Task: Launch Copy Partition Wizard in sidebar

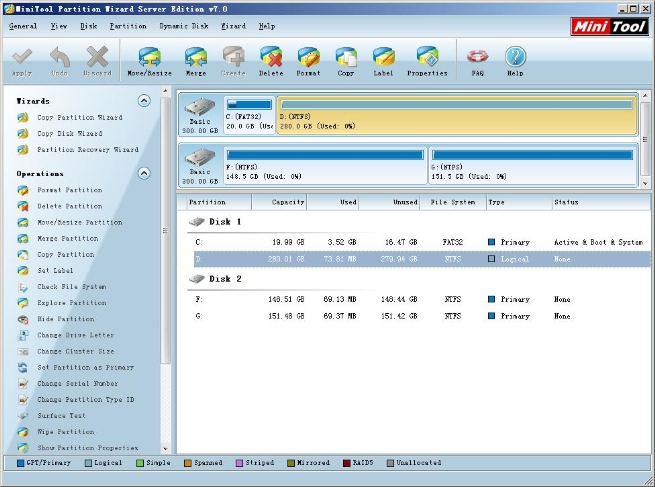Action: [80, 117]
